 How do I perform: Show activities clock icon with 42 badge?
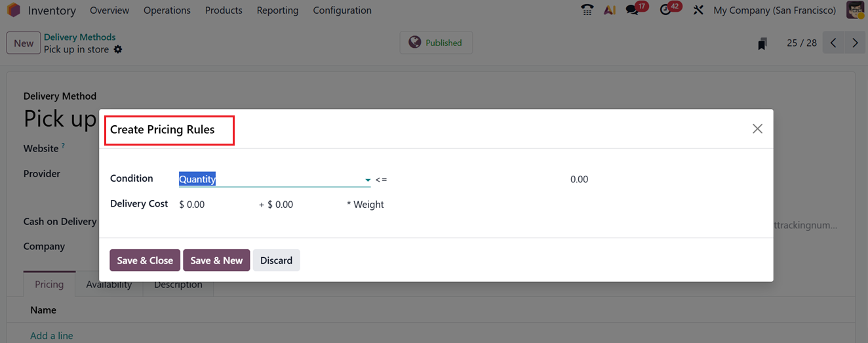pyautogui.click(x=666, y=10)
